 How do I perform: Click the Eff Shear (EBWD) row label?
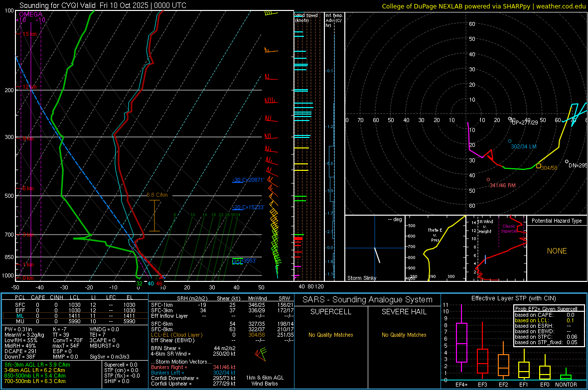(173, 340)
